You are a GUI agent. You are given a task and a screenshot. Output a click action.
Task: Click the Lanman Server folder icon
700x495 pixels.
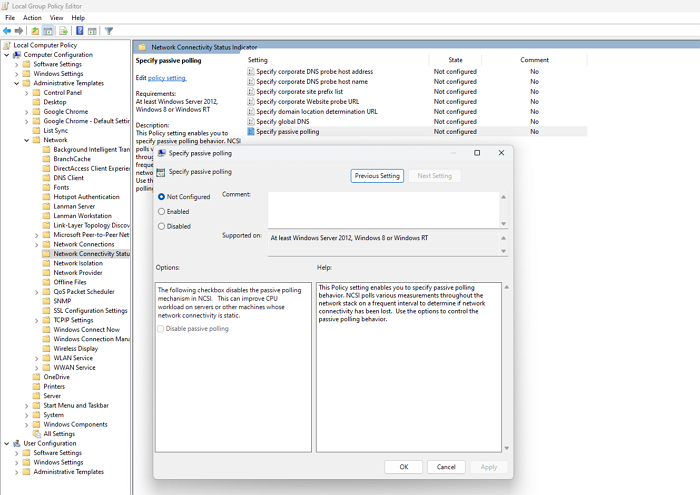pyautogui.click(x=46, y=206)
